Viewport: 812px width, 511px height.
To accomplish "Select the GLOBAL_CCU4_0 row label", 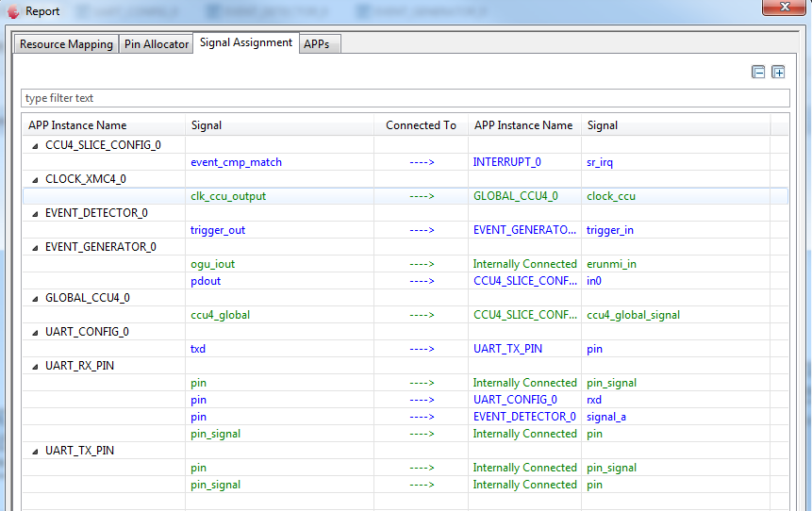I will [x=88, y=298].
